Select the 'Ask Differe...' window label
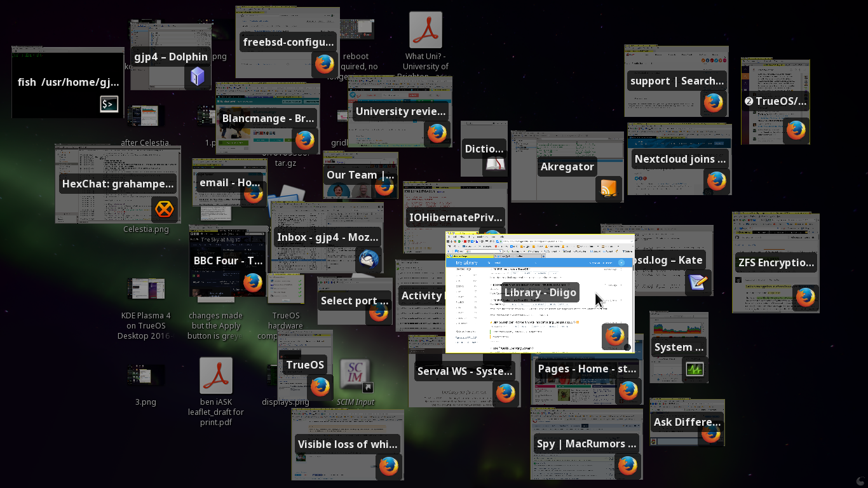Image resolution: width=868 pixels, height=488 pixels. [x=687, y=422]
